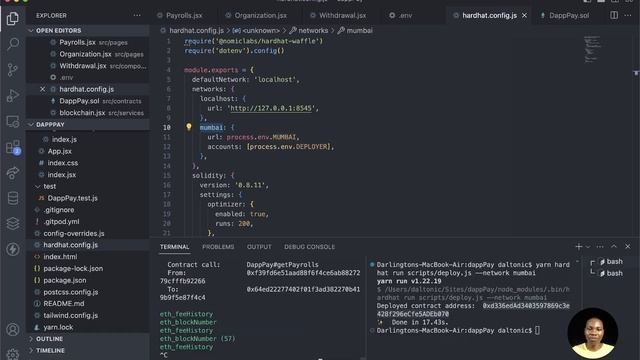Split the editor to the right
The width and height of the screenshot is (640, 360).
coord(614,16)
